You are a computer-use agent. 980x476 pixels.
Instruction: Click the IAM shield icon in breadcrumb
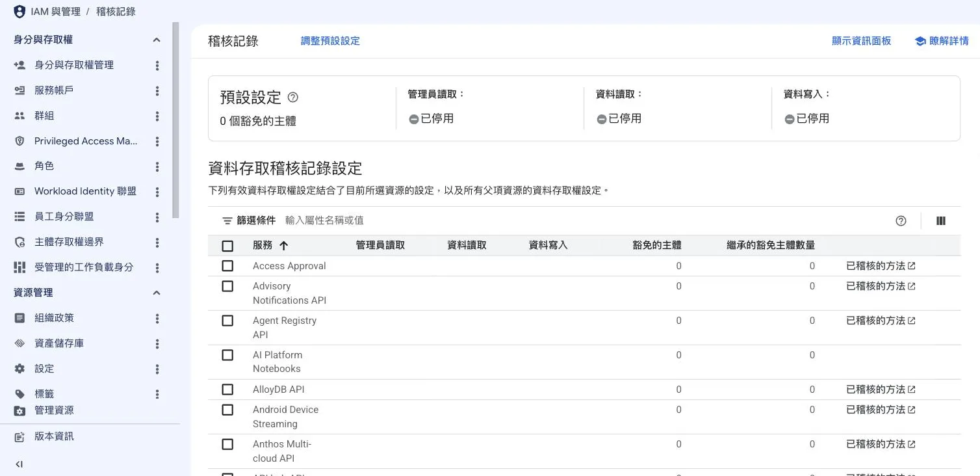click(19, 12)
